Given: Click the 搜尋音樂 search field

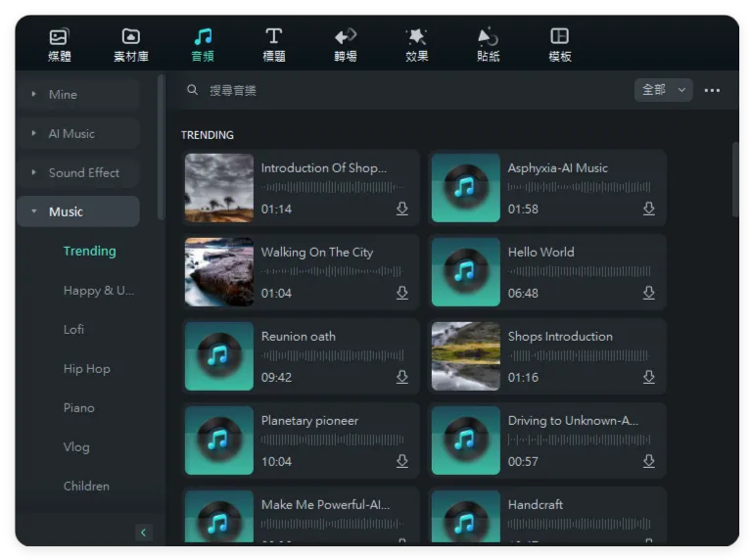Looking at the screenshot, I should pyautogui.click(x=392, y=90).
